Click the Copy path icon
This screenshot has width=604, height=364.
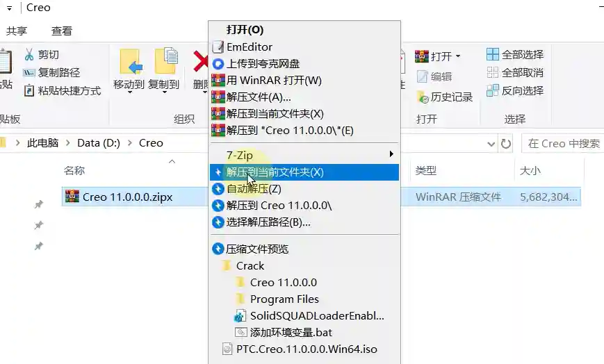point(29,72)
